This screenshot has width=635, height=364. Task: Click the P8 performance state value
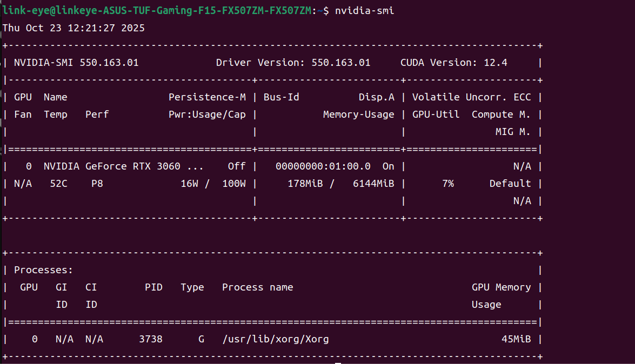[x=97, y=184]
